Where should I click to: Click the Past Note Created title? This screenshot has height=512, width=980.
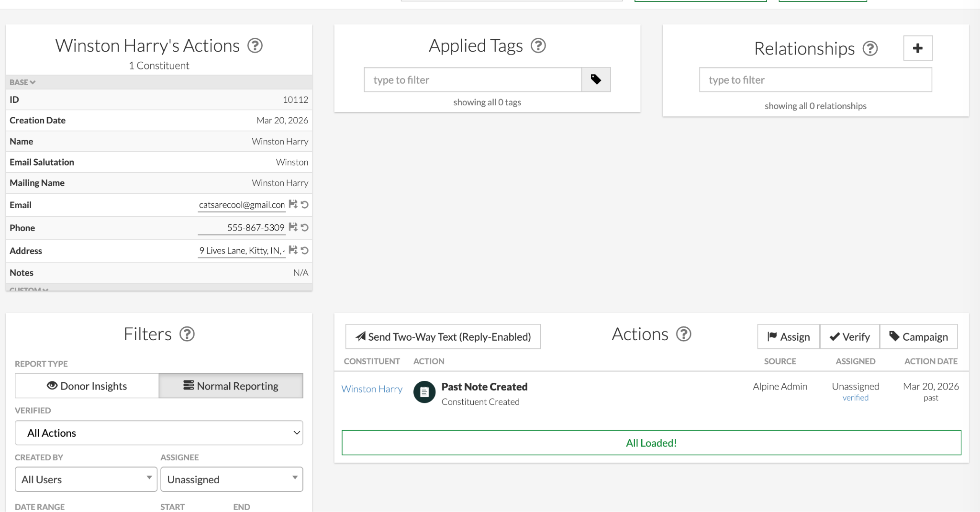[484, 387]
